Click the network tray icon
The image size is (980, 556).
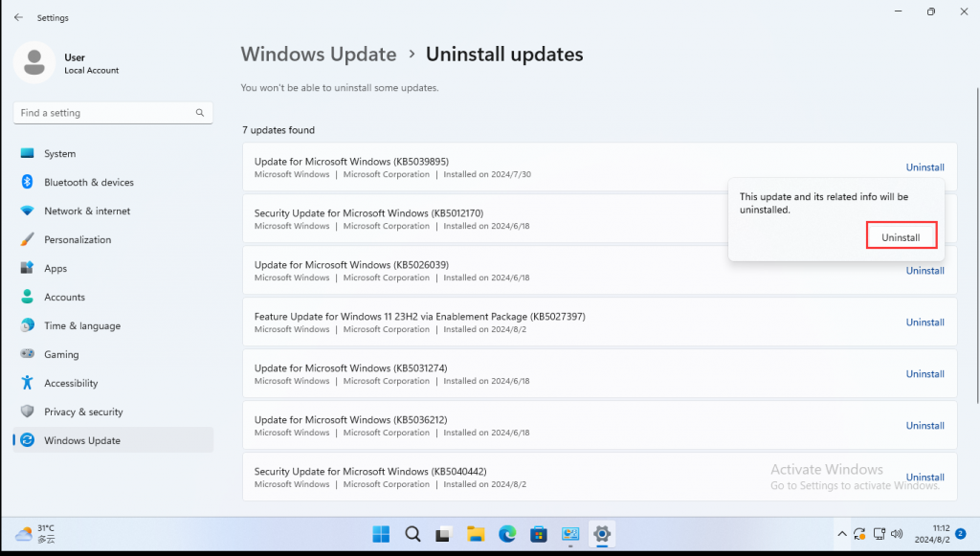pos(880,534)
